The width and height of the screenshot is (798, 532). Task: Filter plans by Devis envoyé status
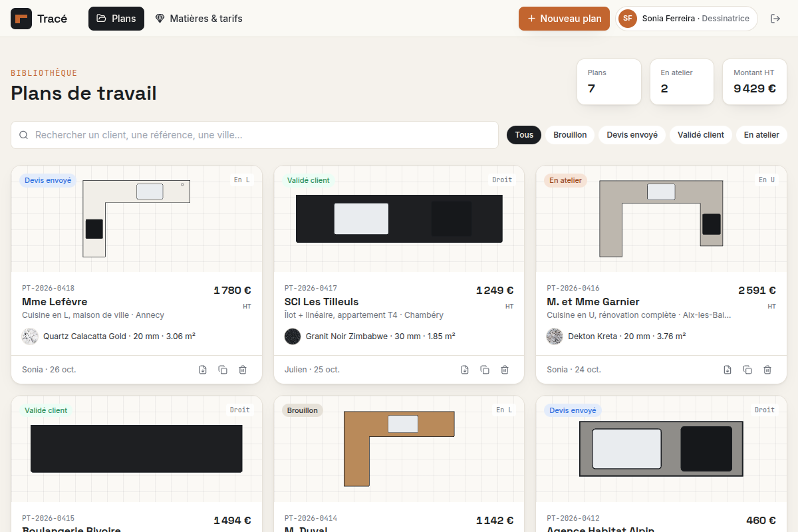point(632,135)
